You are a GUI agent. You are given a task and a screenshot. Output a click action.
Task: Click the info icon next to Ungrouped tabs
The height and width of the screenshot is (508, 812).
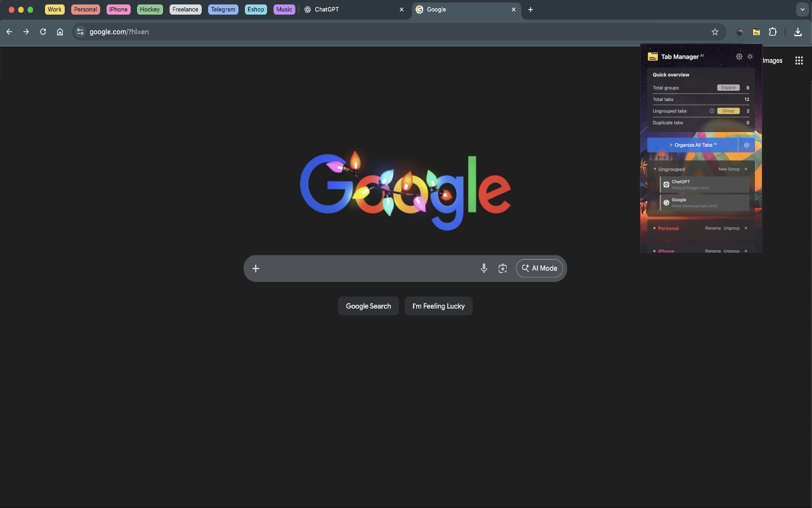[712, 111]
